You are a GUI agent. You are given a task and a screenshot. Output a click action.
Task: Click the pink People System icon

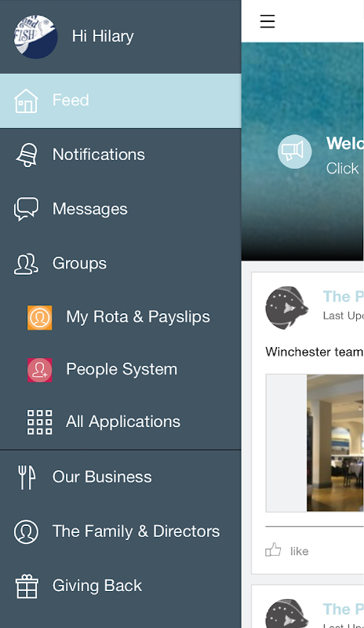40,370
